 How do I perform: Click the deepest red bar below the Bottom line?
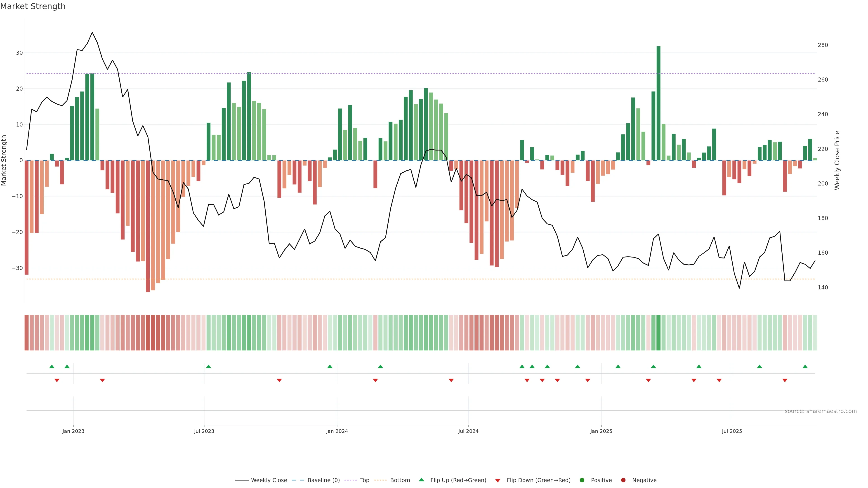click(x=148, y=226)
